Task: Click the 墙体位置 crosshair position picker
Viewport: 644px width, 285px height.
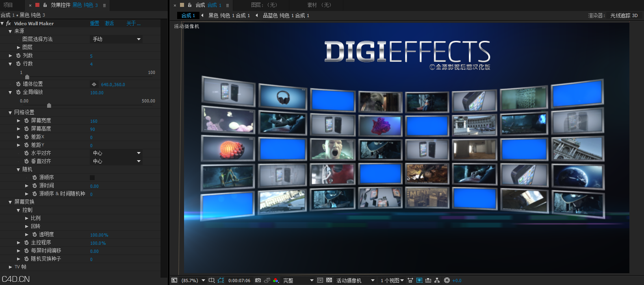Action: [94, 85]
